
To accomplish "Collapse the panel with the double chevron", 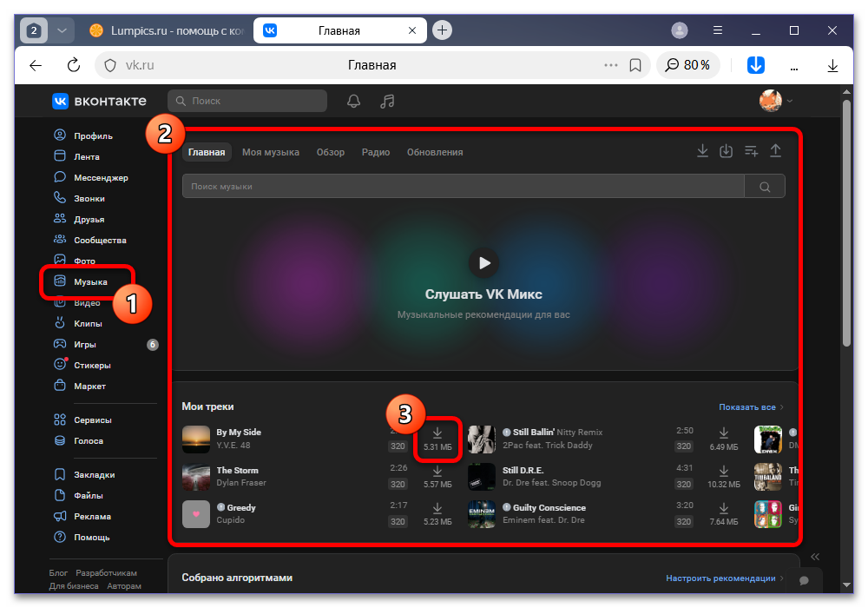I will (815, 557).
